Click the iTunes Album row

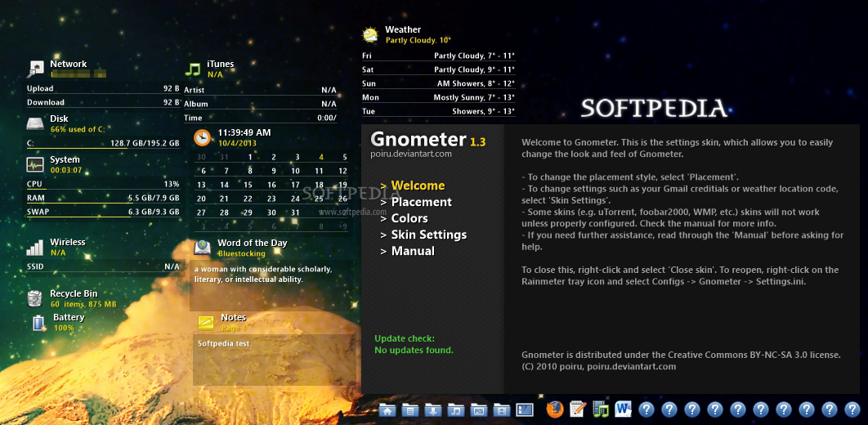(x=260, y=104)
